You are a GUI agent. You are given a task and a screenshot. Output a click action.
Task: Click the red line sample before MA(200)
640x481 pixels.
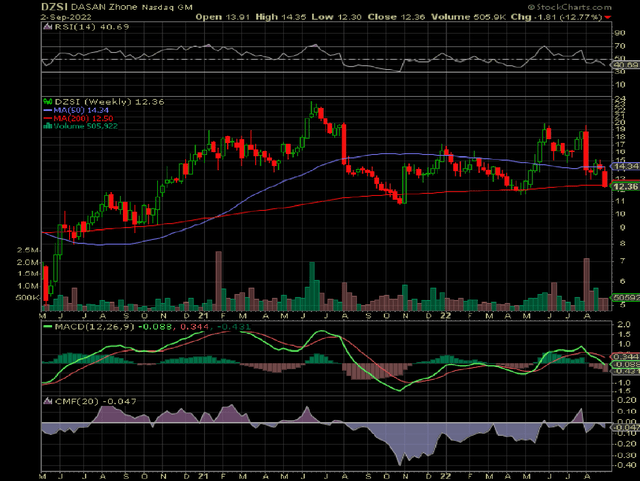point(48,118)
